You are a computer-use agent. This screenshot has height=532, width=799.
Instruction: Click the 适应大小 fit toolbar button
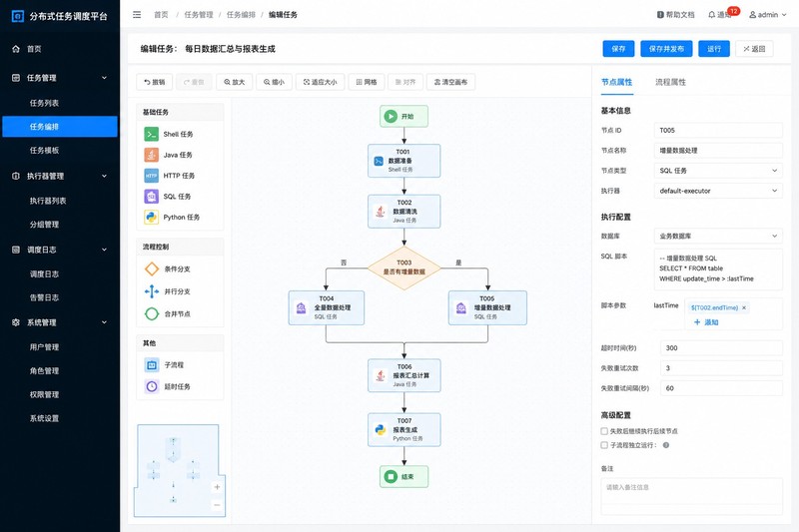tap(320, 82)
